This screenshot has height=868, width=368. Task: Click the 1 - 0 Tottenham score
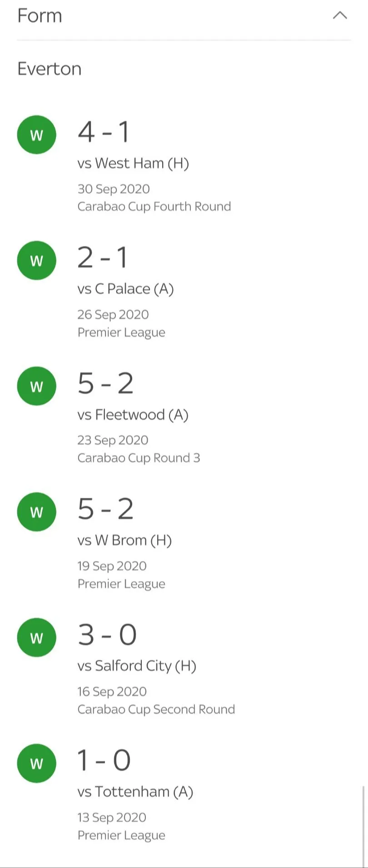coord(104,760)
